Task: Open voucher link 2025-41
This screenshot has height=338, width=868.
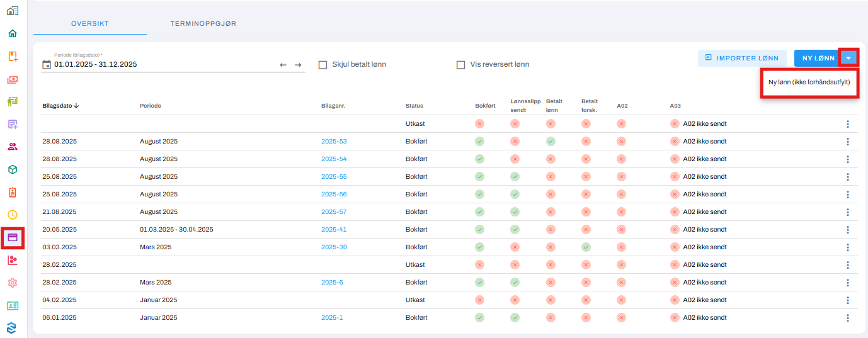Action: click(334, 230)
